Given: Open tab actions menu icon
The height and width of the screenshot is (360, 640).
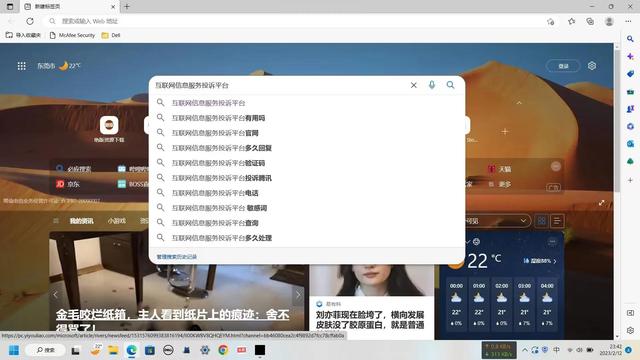Looking at the screenshot, I should coord(10,7).
